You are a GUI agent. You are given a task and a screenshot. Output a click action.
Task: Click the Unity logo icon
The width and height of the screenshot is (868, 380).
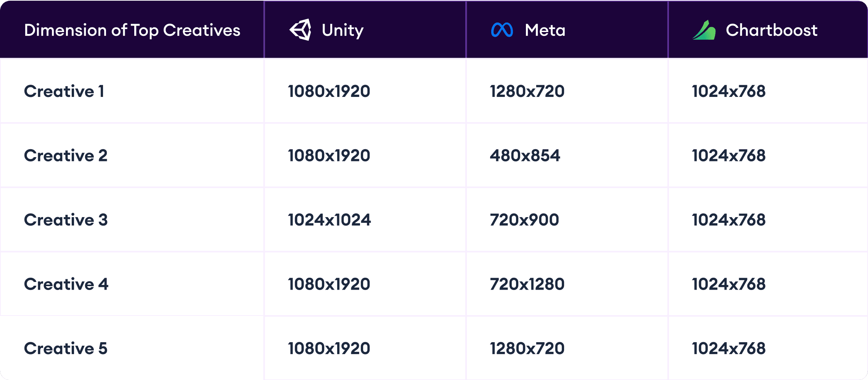pos(301,30)
